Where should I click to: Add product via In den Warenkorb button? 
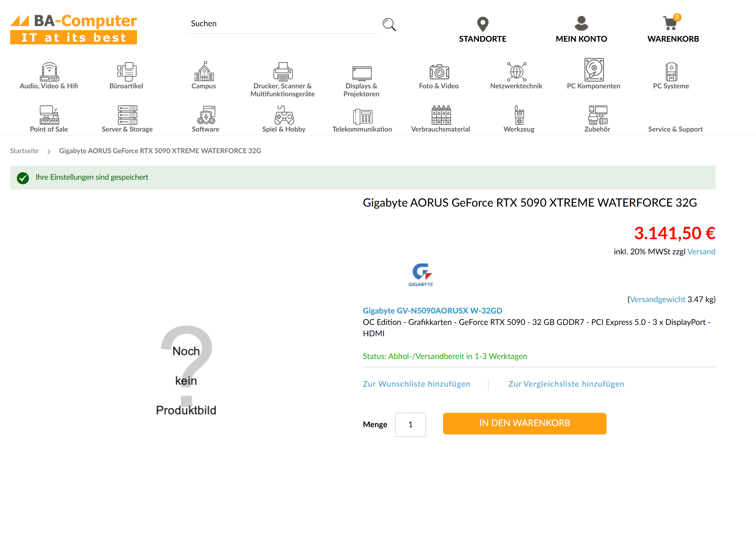[x=524, y=423]
